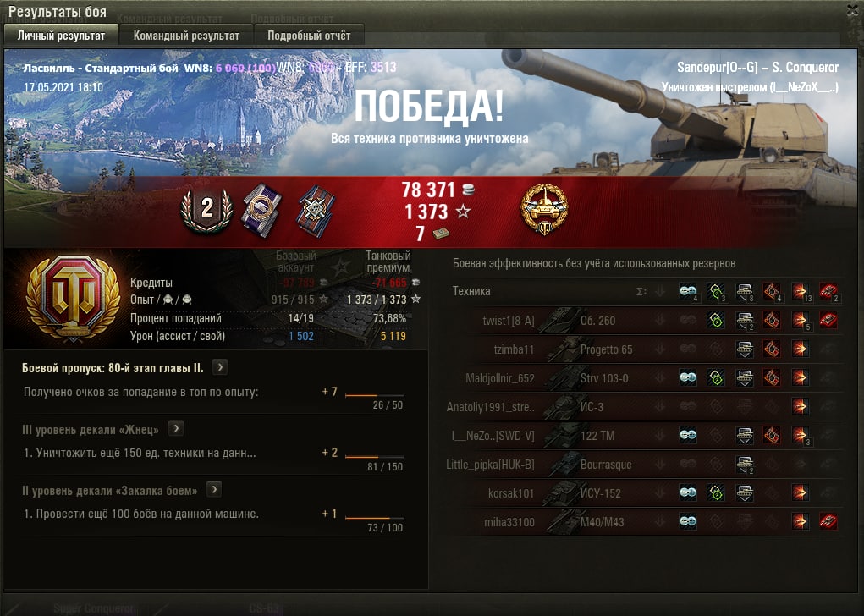
Task: Click the 26 / 50 progress bar
Action: coord(375,395)
